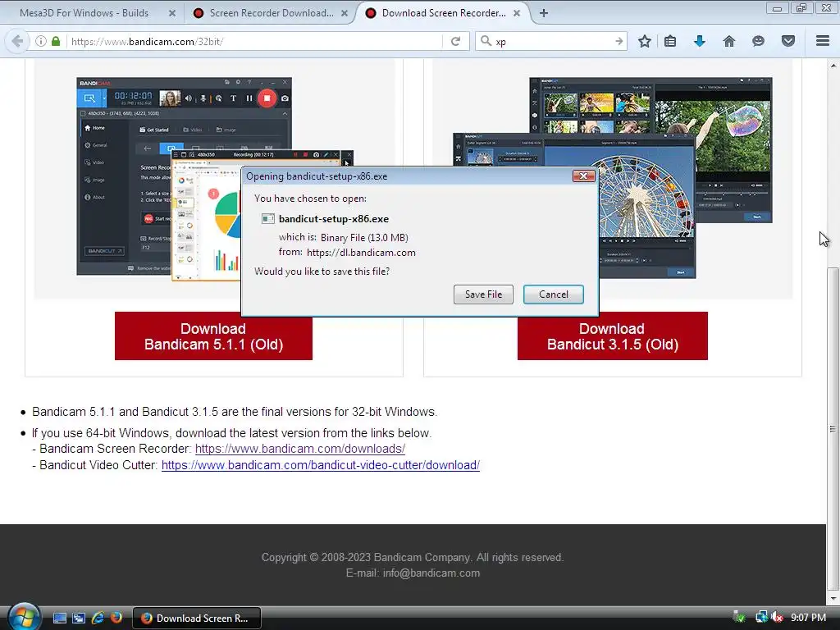Close the Mesa3D For Windows tab
This screenshot has height=630, width=840.
coord(172,13)
